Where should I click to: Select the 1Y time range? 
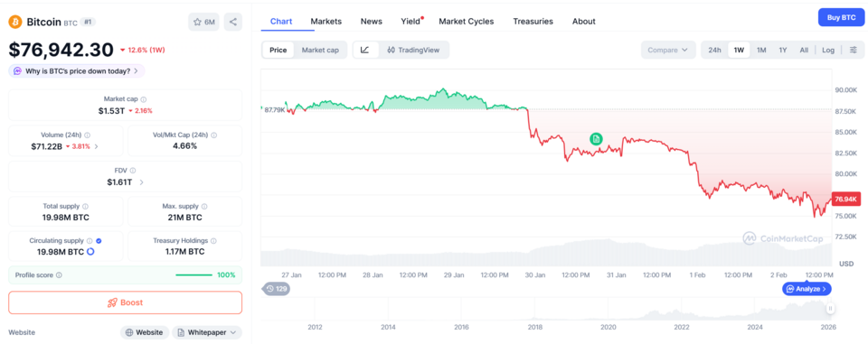coord(783,50)
